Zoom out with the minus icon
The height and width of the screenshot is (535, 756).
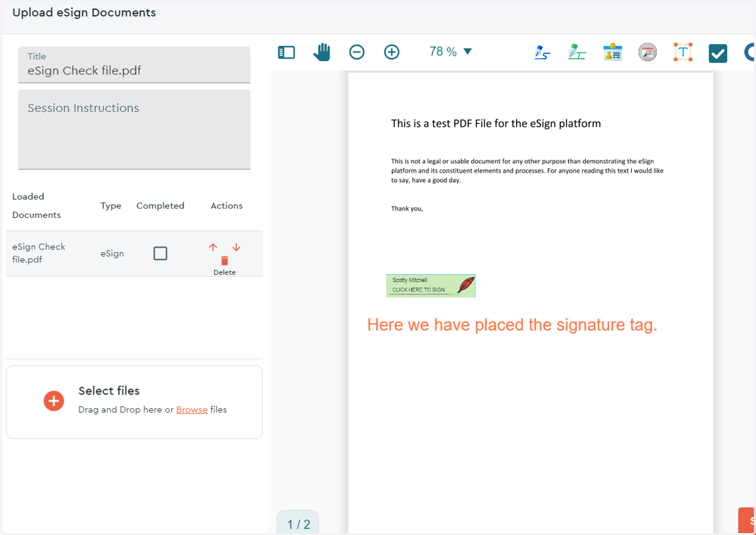(357, 52)
